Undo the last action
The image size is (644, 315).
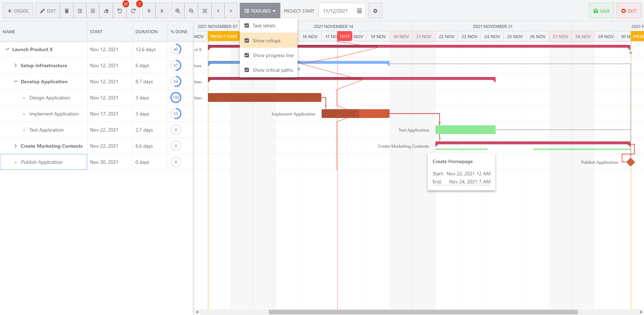pyautogui.click(x=120, y=11)
